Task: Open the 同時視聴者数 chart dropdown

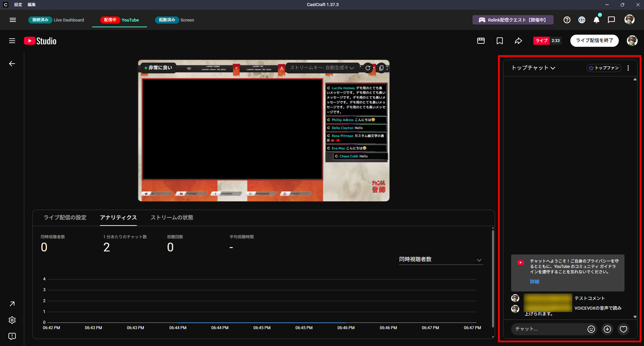Action: 441,259
